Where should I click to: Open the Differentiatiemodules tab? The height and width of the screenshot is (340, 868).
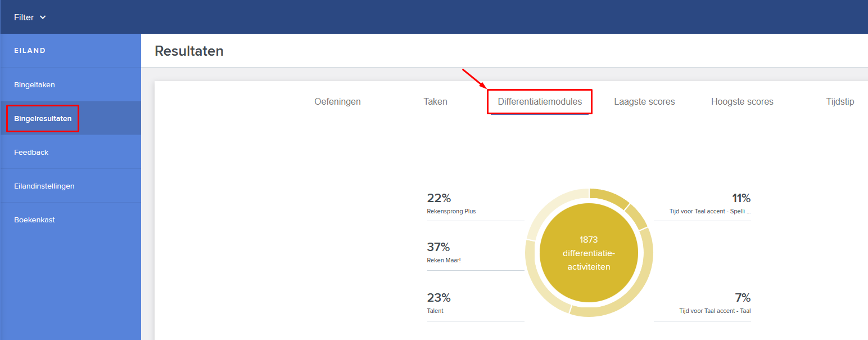540,102
